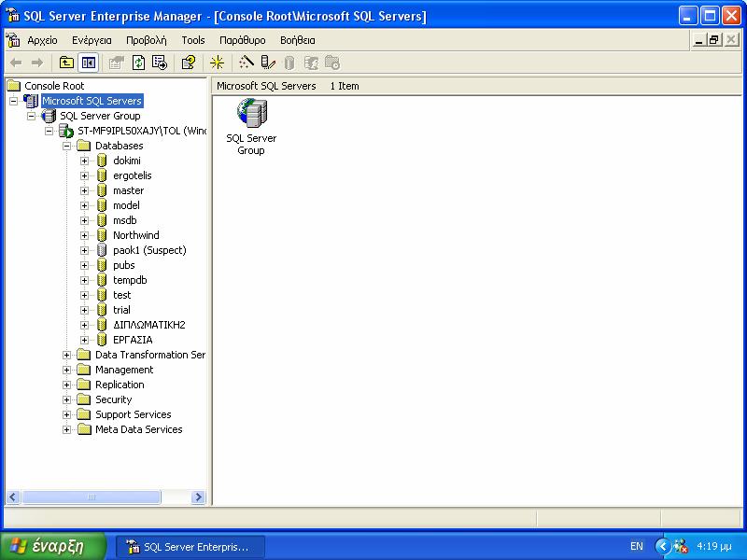The image size is (747, 560).
Task: Click the model database icon
Action: point(102,205)
